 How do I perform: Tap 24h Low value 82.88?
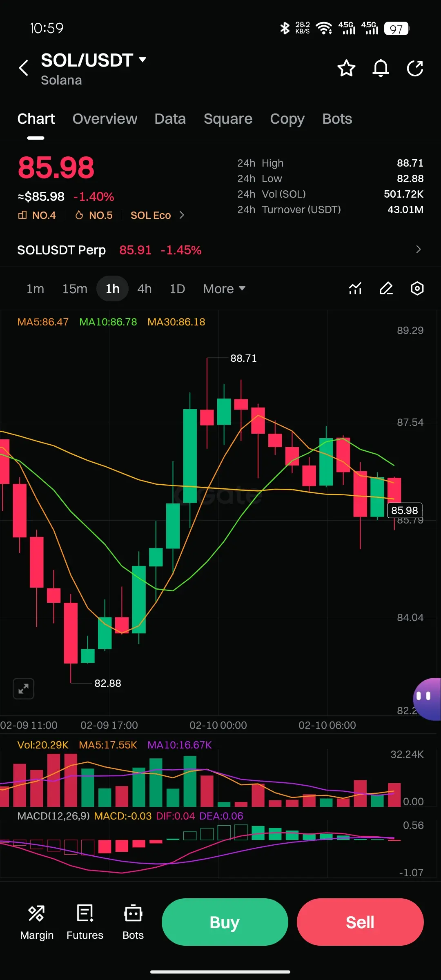tap(410, 178)
